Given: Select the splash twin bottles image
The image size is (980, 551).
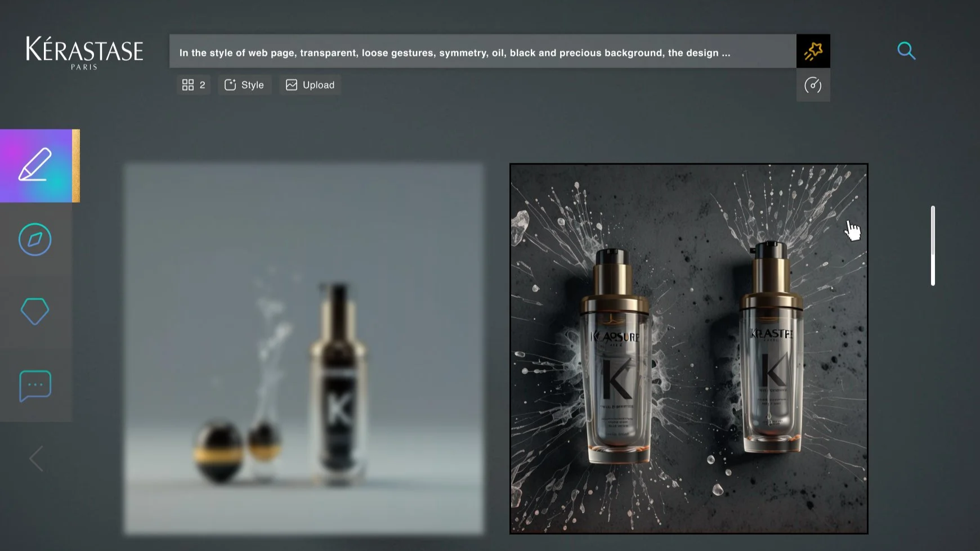Looking at the screenshot, I should tap(688, 349).
